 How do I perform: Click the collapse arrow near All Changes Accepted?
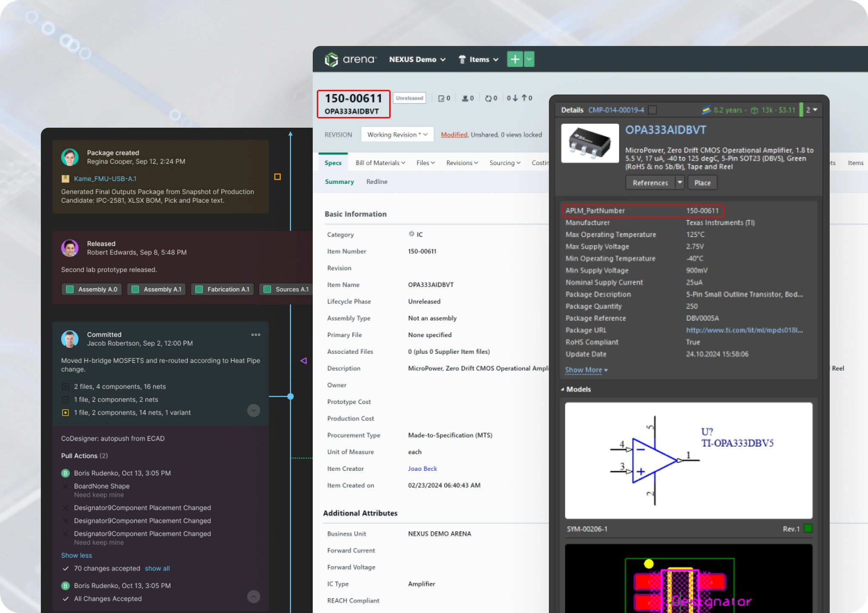254,596
